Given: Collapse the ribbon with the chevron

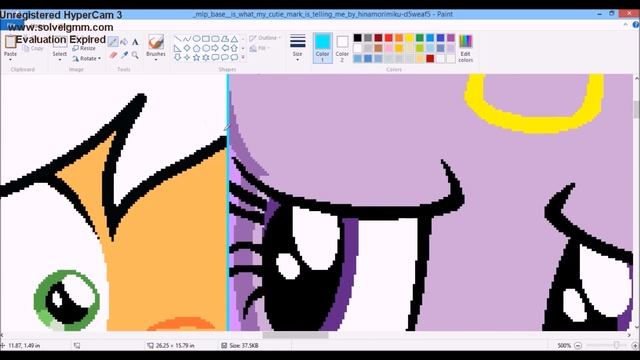Looking at the screenshot, I should pos(625,25).
